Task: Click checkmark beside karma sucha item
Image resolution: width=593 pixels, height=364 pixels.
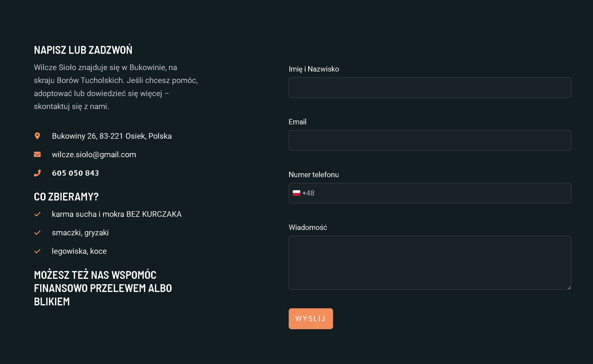Action: pos(37,214)
